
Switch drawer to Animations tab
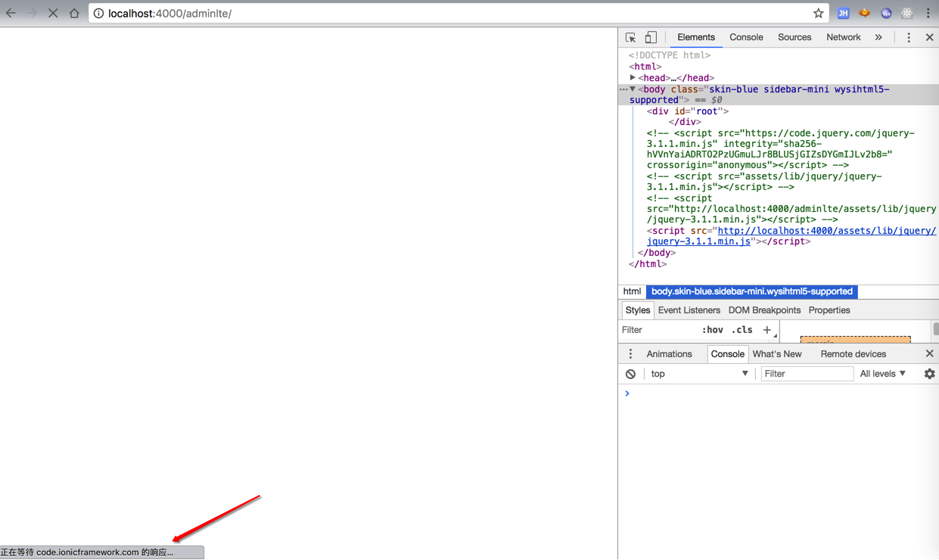pos(669,354)
